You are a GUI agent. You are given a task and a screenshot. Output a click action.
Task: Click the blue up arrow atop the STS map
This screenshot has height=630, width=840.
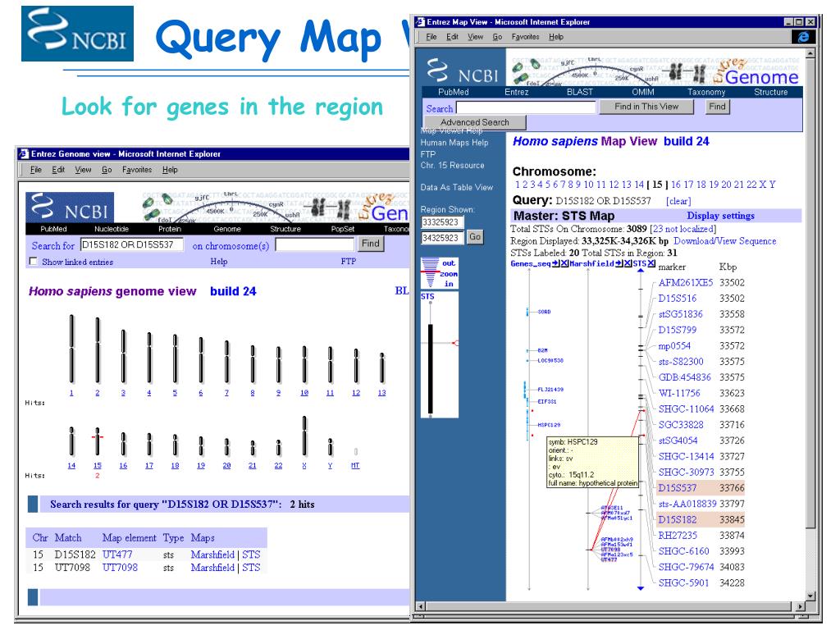coord(640,271)
